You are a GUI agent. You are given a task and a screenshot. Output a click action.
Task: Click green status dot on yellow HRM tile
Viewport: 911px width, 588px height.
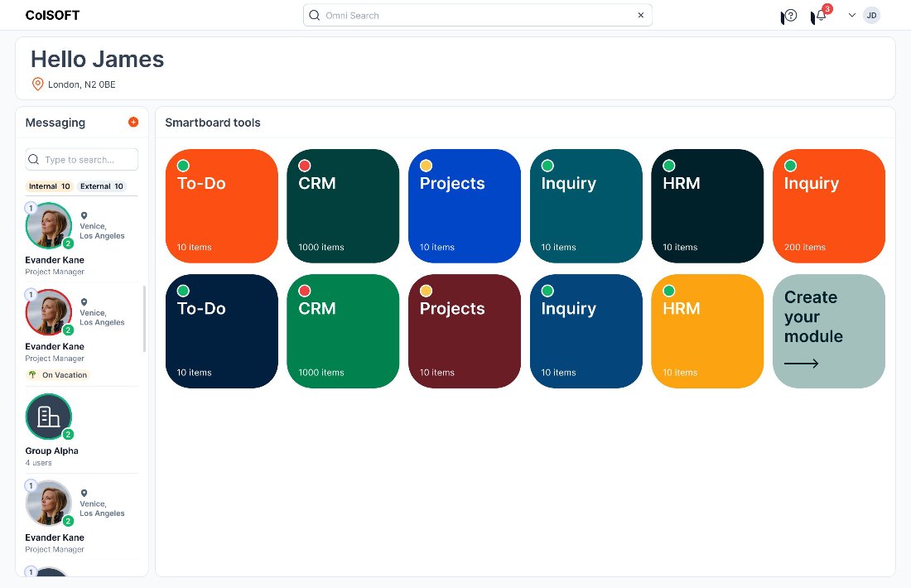click(668, 291)
